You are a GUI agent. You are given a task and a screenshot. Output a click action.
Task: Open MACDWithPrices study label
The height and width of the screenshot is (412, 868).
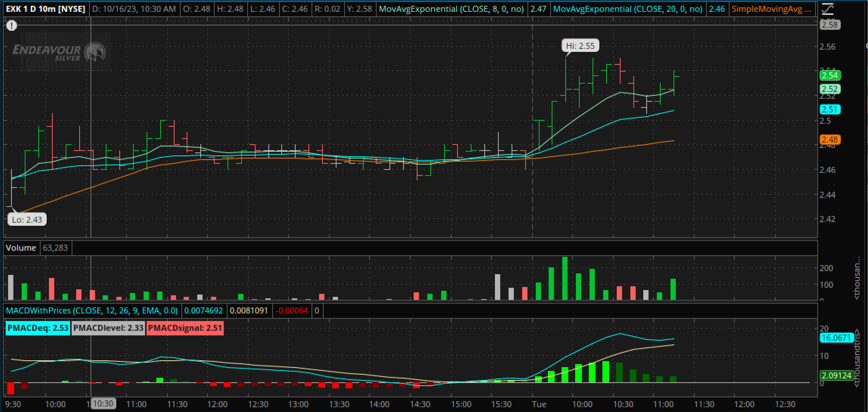pos(92,310)
